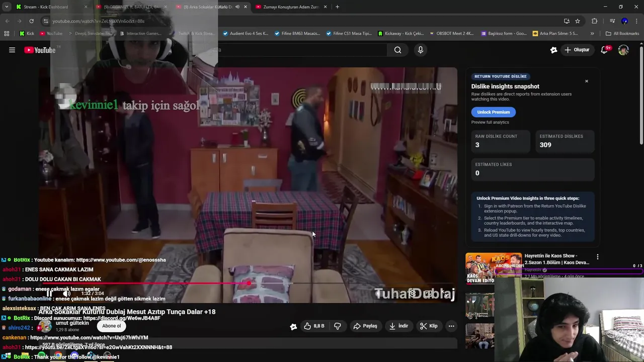Open YouTube notifications bell
This screenshot has height=362, width=644.
pyautogui.click(x=604, y=50)
